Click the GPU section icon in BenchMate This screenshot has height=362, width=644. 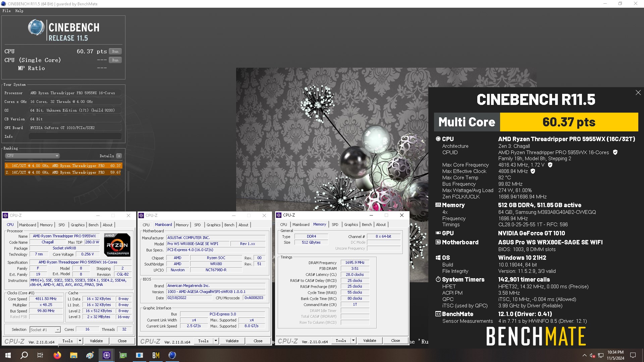438,233
